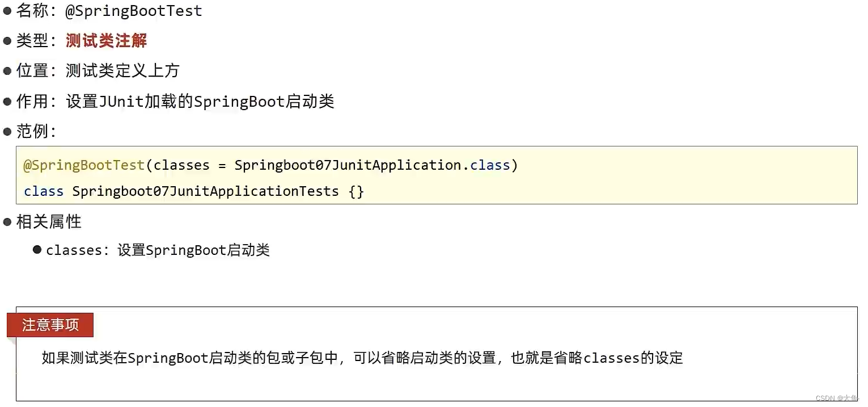This screenshot has height=407, width=868.
Task: Click the note sentence about omitting classes
Action: click(x=363, y=358)
